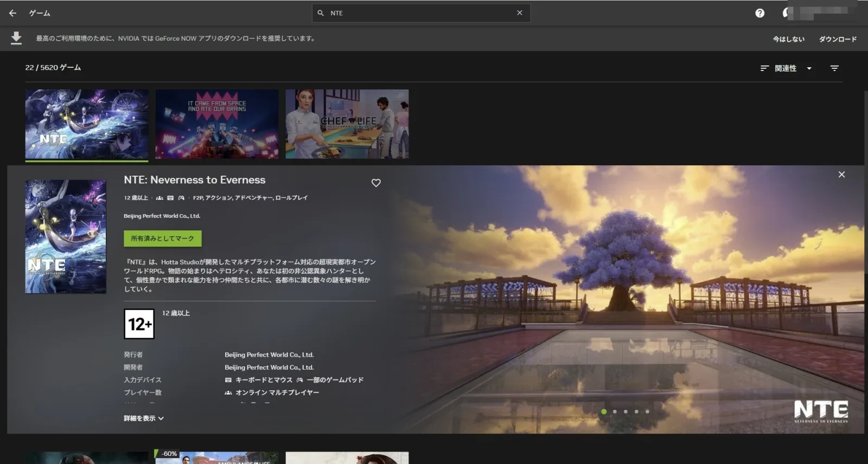The height and width of the screenshot is (464, 868).
Task: Click the gamepad icon beside 一部のゲームパッド
Action: click(x=300, y=380)
